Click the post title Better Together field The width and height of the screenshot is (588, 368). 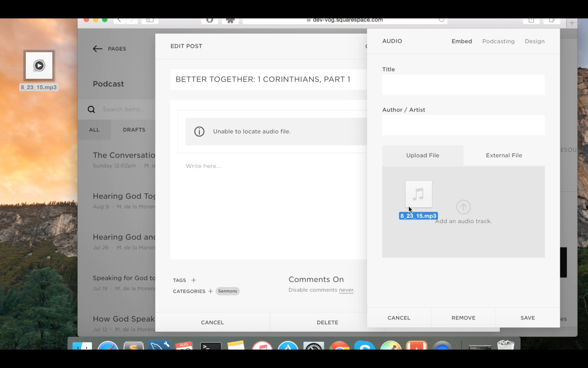coord(268,79)
